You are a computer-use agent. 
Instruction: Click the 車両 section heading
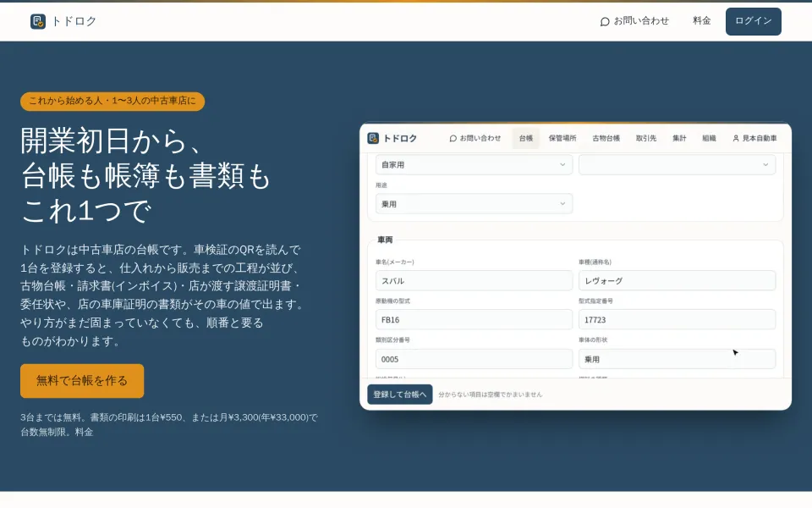pyautogui.click(x=385, y=240)
